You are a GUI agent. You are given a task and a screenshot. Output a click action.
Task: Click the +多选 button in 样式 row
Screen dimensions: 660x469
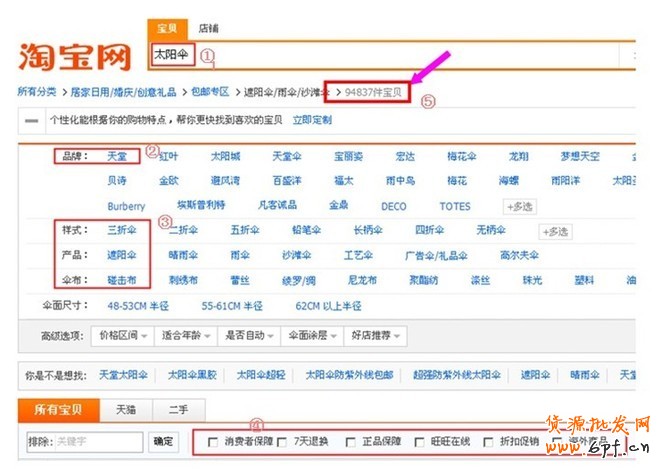pyautogui.click(x=555, y=231)
